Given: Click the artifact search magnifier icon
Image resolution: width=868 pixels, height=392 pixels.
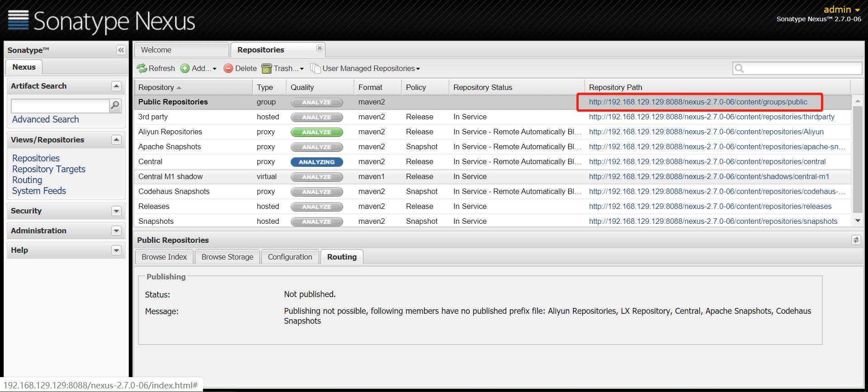Looking at the screenshot, I should tap(115, 106).
